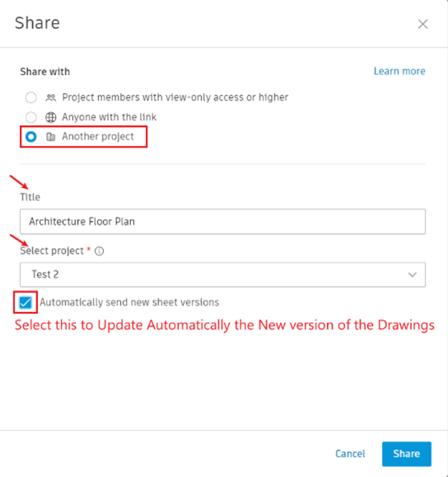Screen dimensions: 448x477
Task: Choose Anyone with the link radio button
Action: [x=31, y=117]
